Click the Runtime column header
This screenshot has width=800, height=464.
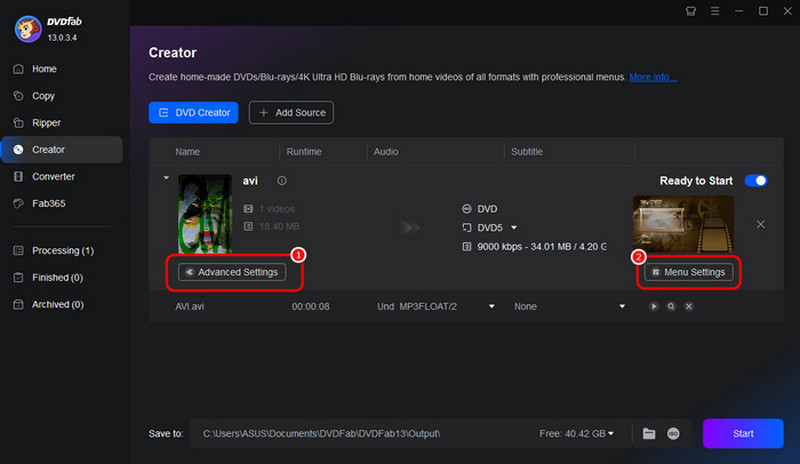(x=304, y=152)
